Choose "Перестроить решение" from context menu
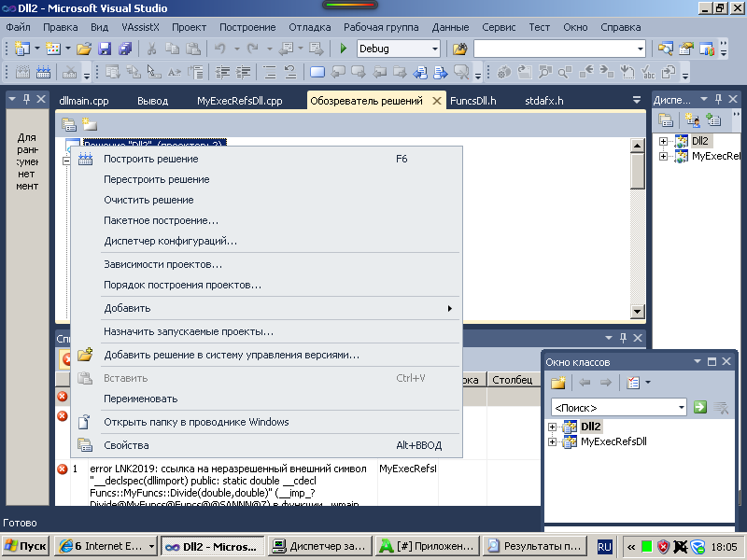The width and height of the screenshot is (747, 560). 156,179
